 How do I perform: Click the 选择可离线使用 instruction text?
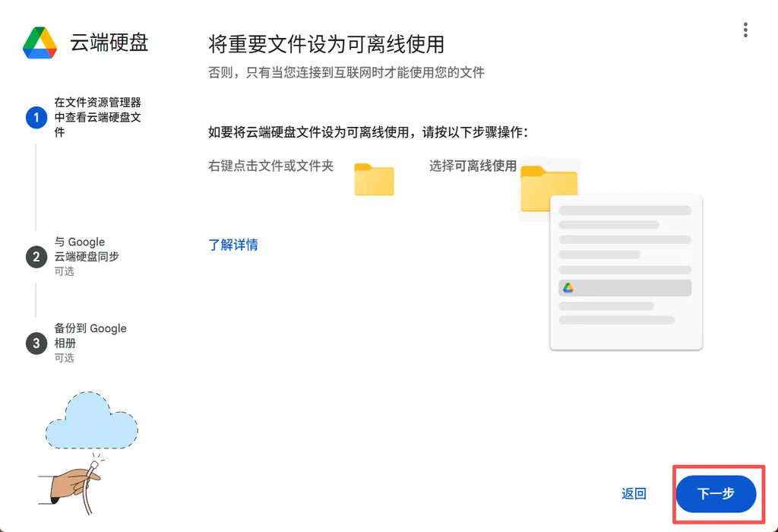point(473,166)
